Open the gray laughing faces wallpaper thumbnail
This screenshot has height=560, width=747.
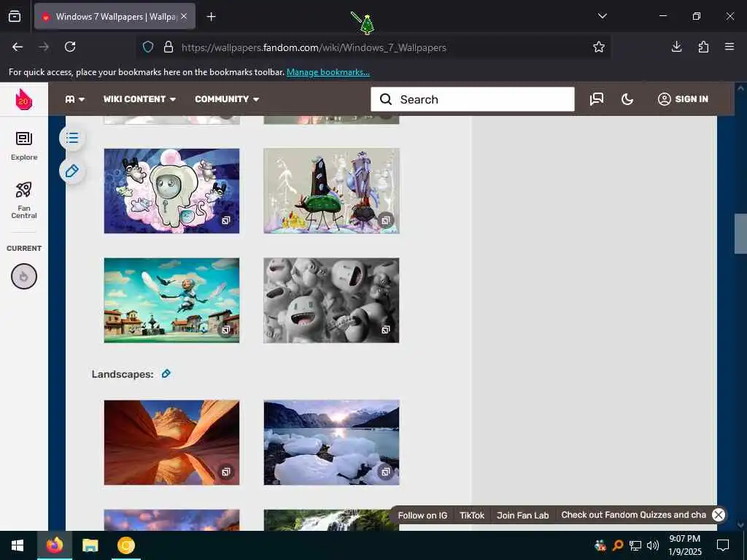click(x=331, y=300)
